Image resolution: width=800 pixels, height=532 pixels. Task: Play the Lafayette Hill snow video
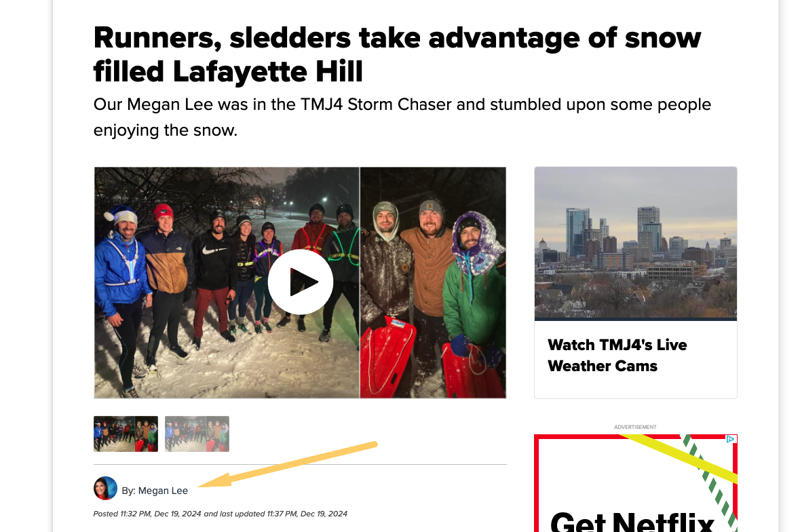coord(300,282)
